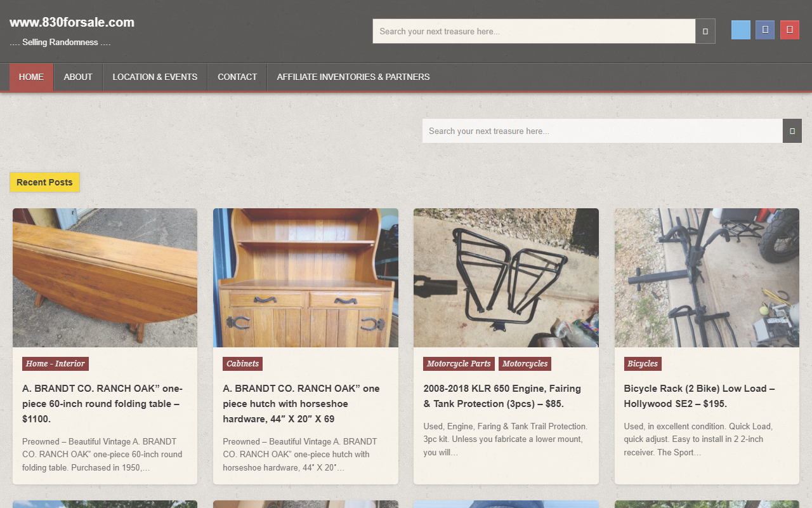812x508 pixels.
Task: Open AFFILIATE INVENTORIES & PARTNERS menu
Action: 353,77
